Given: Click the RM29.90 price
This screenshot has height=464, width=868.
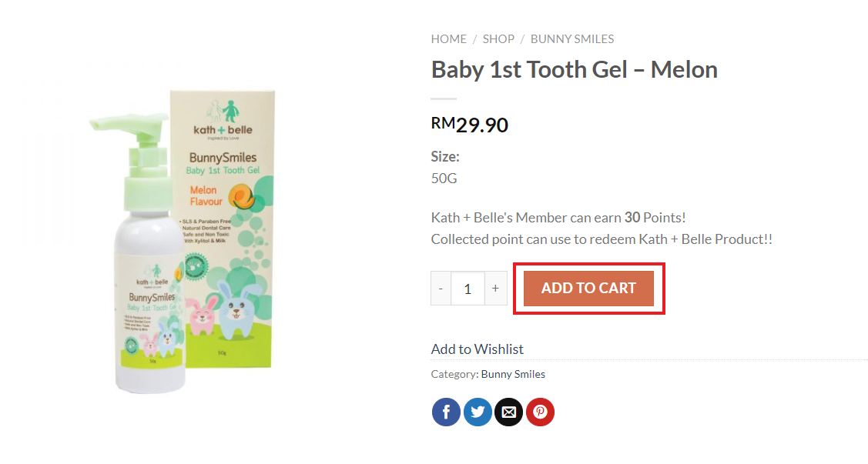Looking at the screenshot, I should pyautogui.click(x=469, y=125).
